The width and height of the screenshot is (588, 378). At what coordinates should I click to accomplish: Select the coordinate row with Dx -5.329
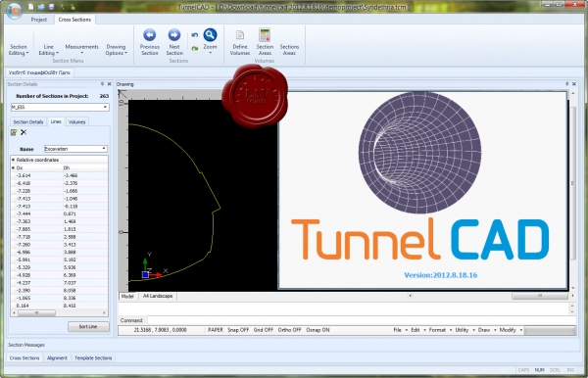[x=59, y=267]
